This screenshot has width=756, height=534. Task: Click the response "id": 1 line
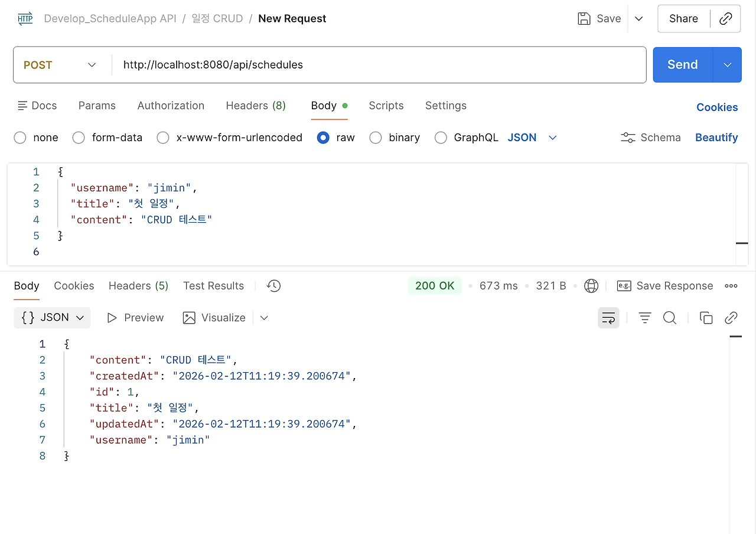[115, 392]
